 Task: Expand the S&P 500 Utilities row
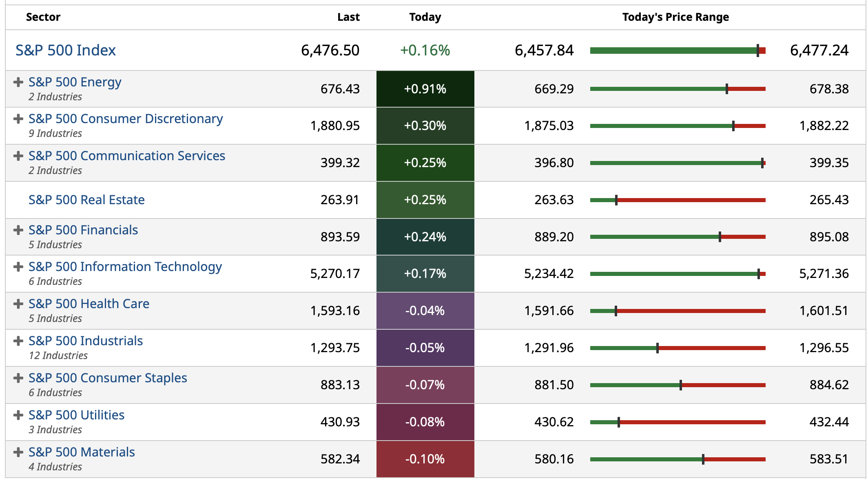(x=18, y=415)
